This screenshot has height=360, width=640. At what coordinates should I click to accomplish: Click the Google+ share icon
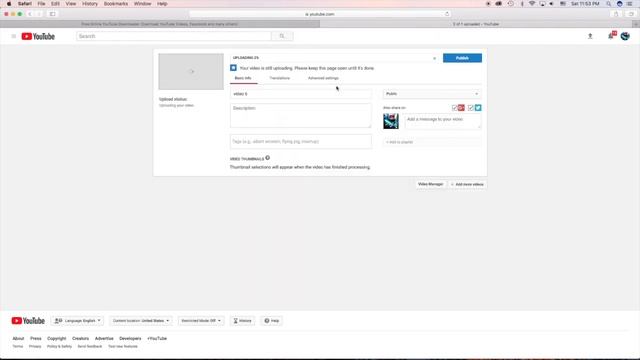coord(461,108)
